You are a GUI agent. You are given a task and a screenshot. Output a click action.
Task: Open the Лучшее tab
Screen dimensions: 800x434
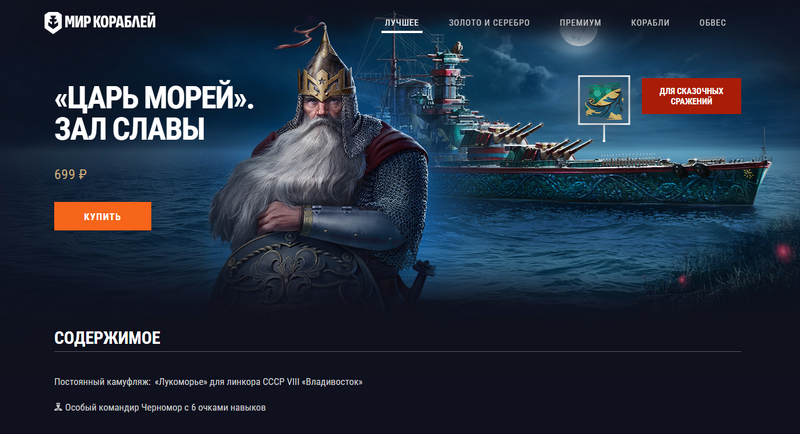402,22
